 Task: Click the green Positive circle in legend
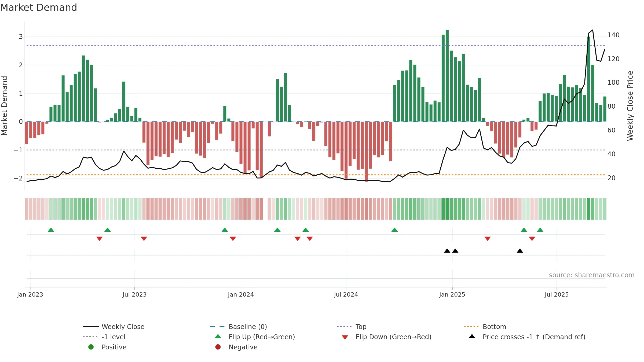click(91, 347)
